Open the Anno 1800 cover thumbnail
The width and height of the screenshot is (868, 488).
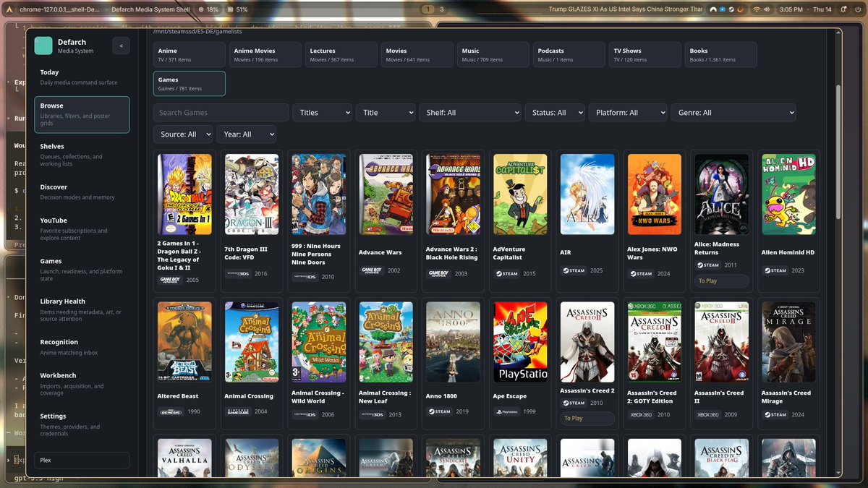click(453, 342)
